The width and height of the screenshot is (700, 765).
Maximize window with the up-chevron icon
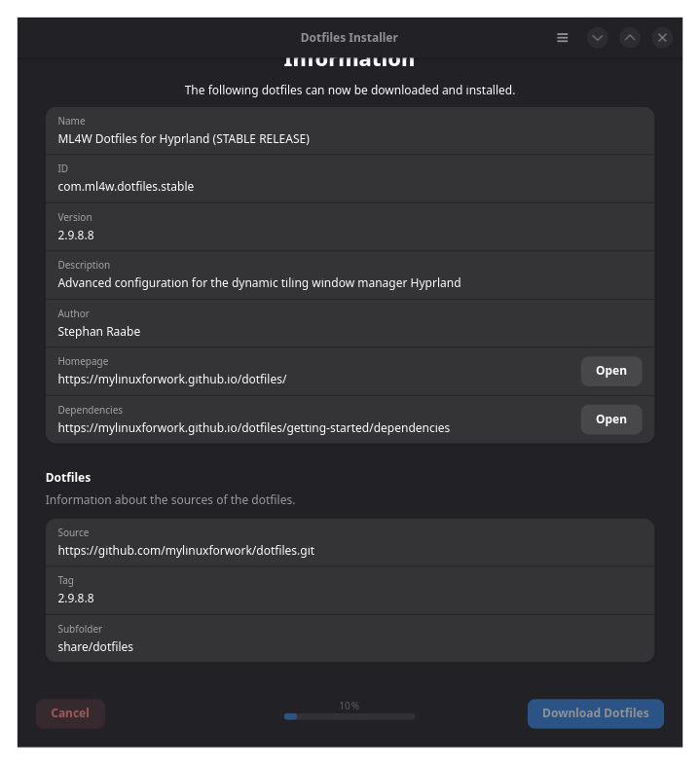(630, 38)
